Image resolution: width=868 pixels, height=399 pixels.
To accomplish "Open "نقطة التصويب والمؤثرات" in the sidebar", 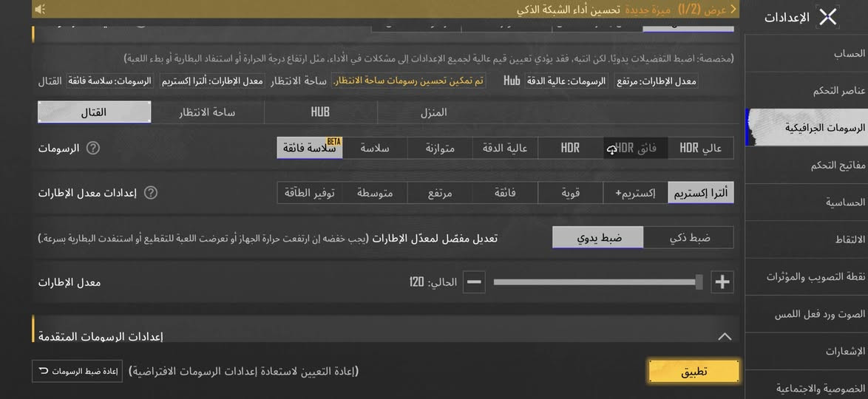I will click(806, 276).
